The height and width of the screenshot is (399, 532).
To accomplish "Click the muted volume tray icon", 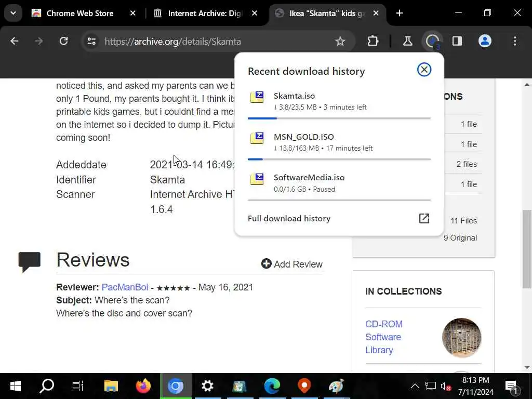I will click(445, 386).
